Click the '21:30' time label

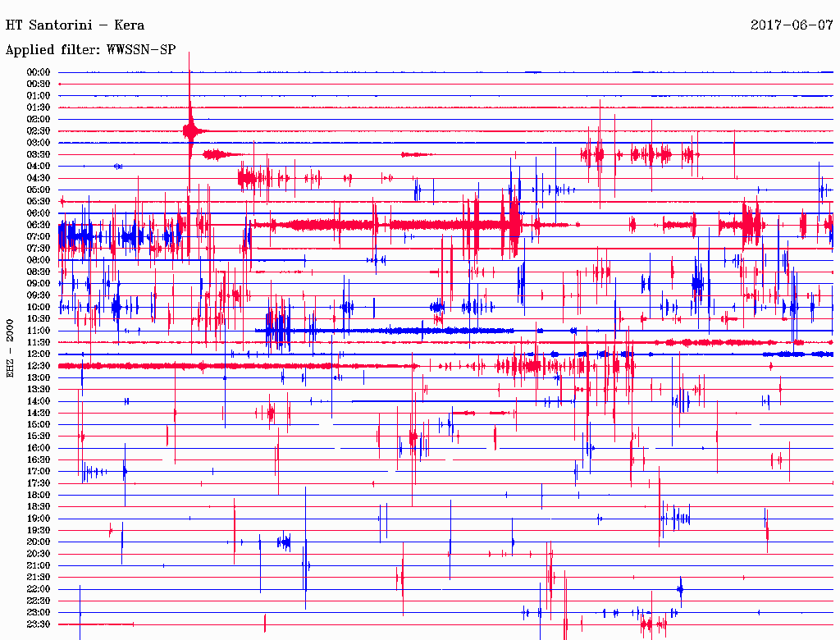pyautogui.click(x=39, y=578)
